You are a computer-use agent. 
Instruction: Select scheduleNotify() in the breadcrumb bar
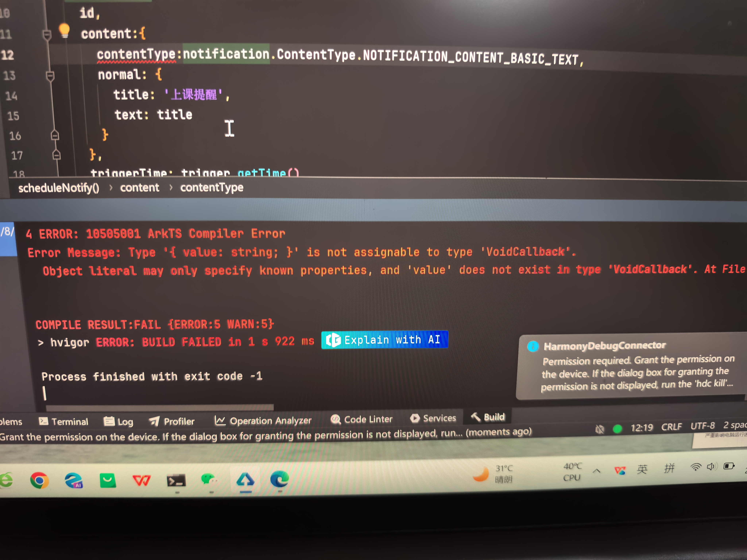click(59, 188)
